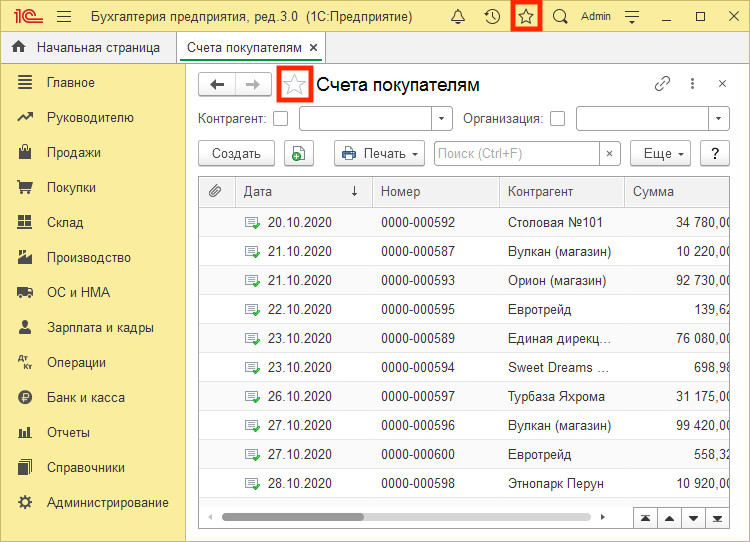Navigate back with the left arrow button

(x=216, y=85)
